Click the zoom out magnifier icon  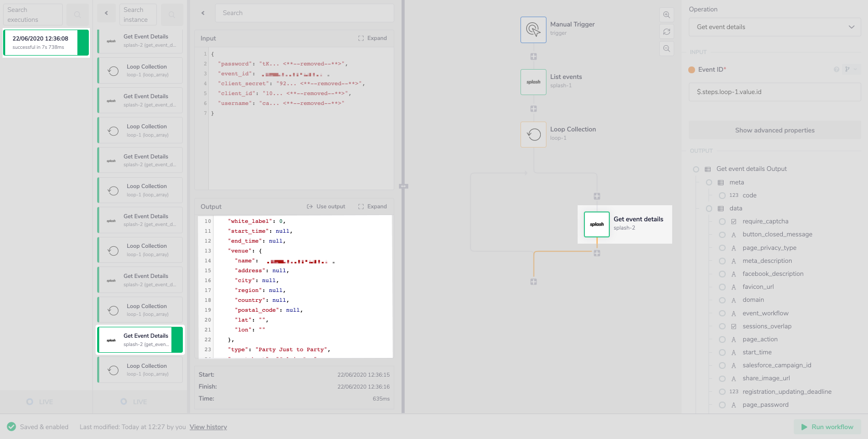[666, 49]
